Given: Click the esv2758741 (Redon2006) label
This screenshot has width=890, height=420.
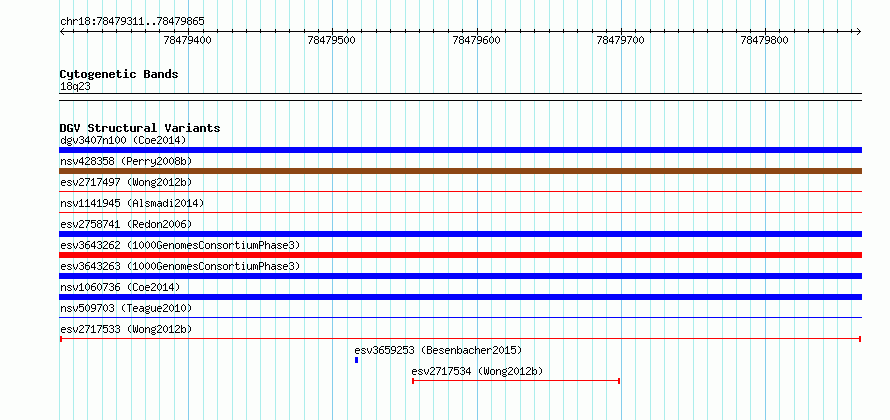Looking at the screenshot, I should 126,224.
